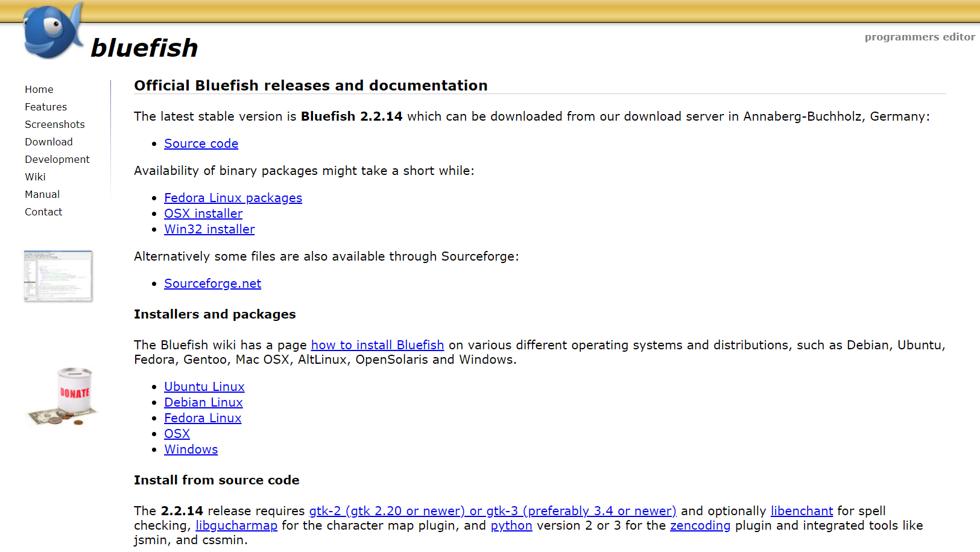Open the libenchant link

pos(802,511)
